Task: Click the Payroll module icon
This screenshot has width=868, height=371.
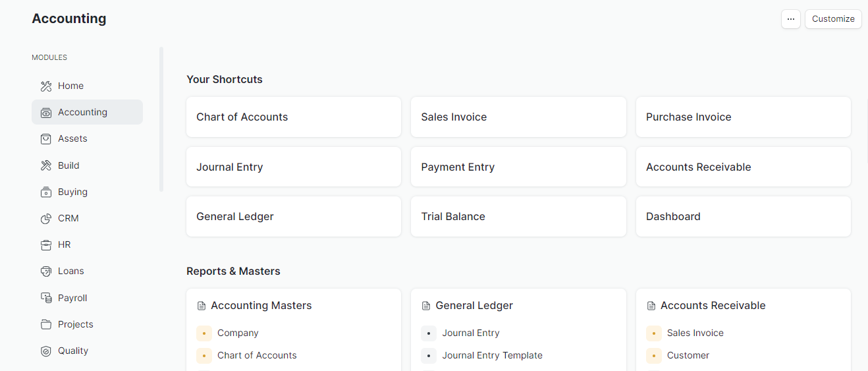Action: pyautogui.click(x=46, y=298)
